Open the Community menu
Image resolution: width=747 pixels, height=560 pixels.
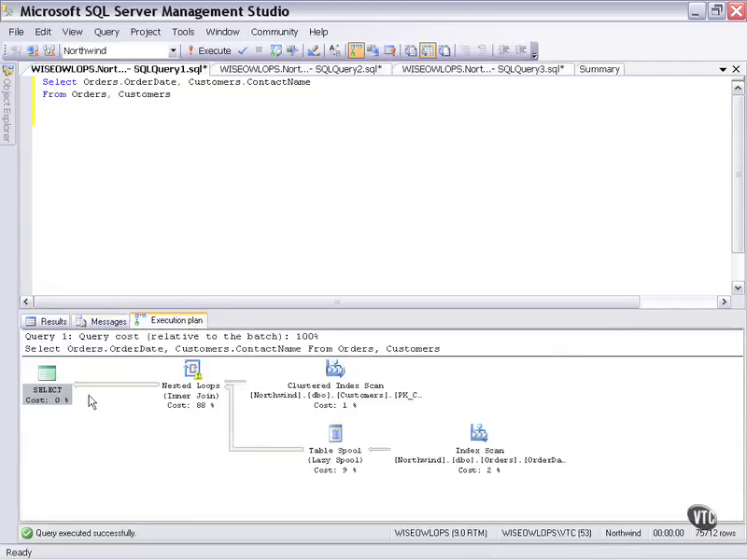(x=275, y=32)
